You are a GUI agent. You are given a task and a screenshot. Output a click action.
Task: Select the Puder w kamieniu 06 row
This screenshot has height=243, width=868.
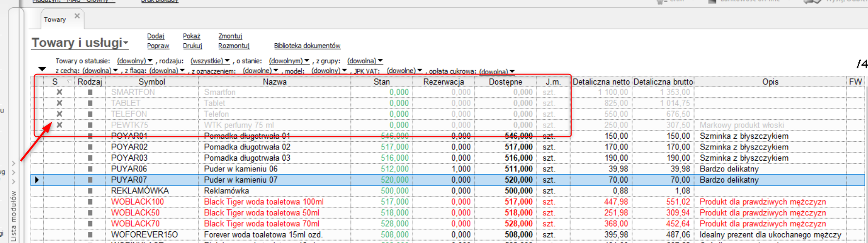(447, 169)
